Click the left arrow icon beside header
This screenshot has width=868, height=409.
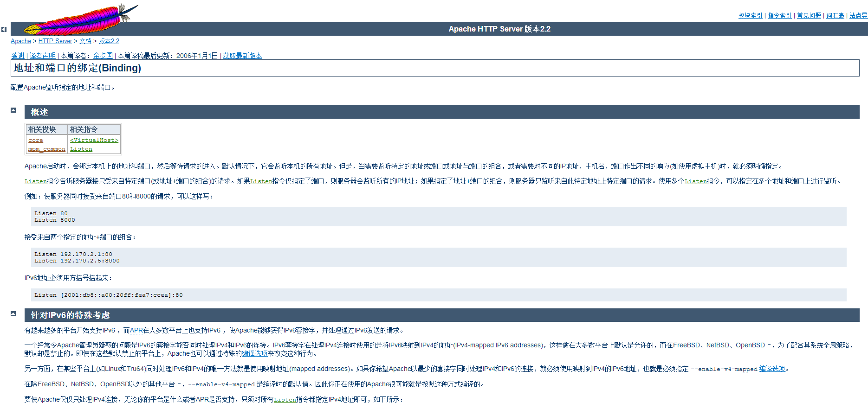click(4, 29)
